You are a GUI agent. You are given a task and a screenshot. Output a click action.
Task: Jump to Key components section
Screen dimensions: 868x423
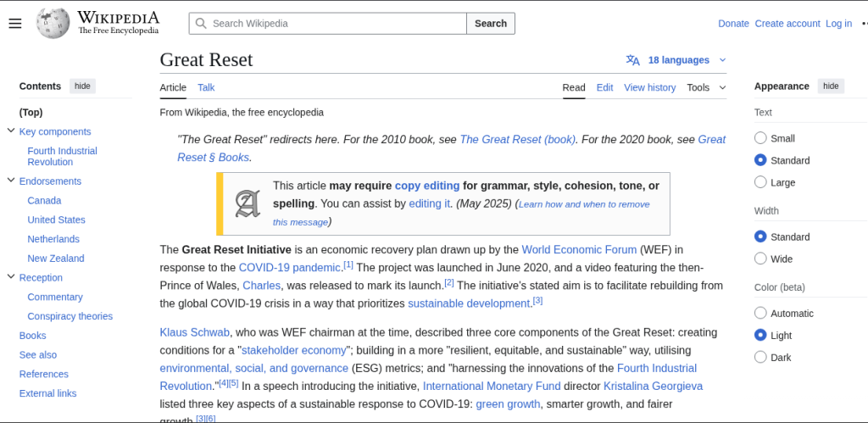tap(55, 131)
